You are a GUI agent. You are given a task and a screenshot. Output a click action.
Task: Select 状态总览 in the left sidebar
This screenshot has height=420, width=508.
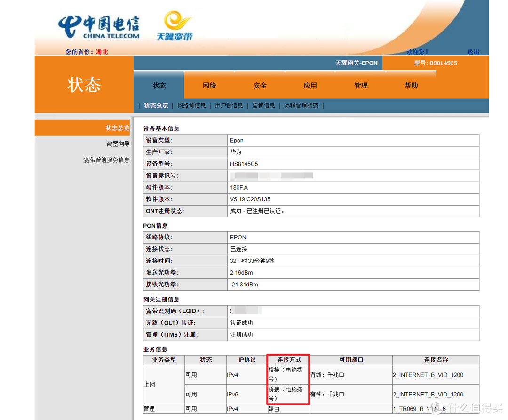coord(115,127)
